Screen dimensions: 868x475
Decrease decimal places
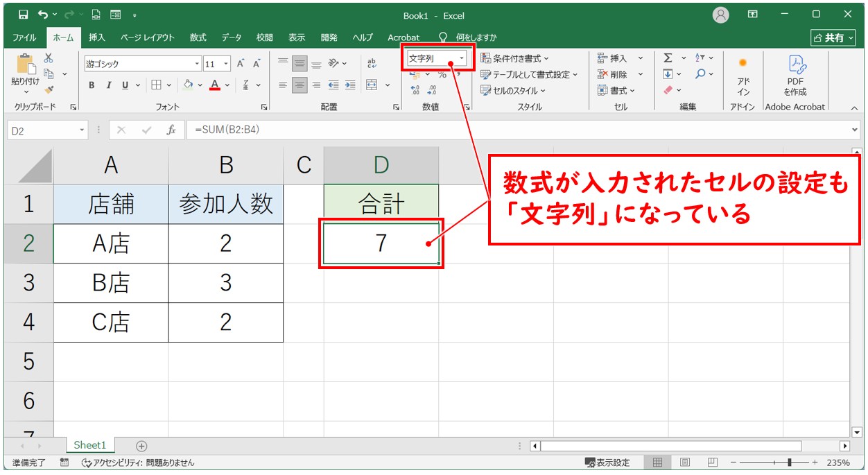pos(432,90)
